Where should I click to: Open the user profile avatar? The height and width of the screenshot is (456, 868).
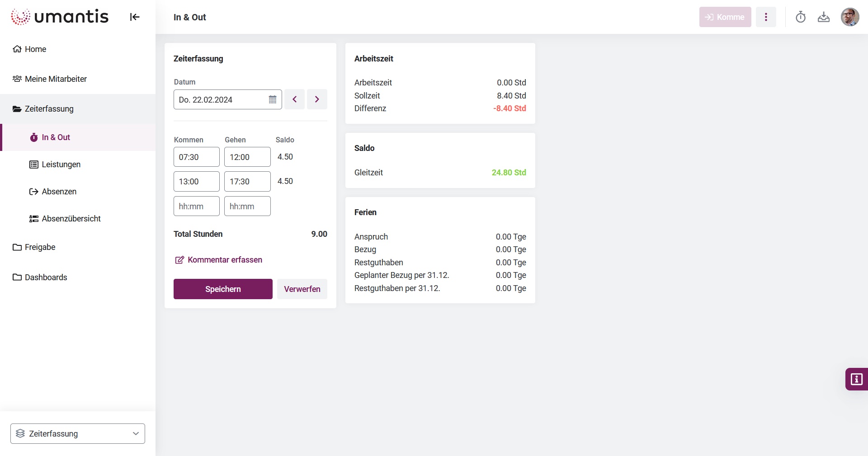[x=849, y=17]
